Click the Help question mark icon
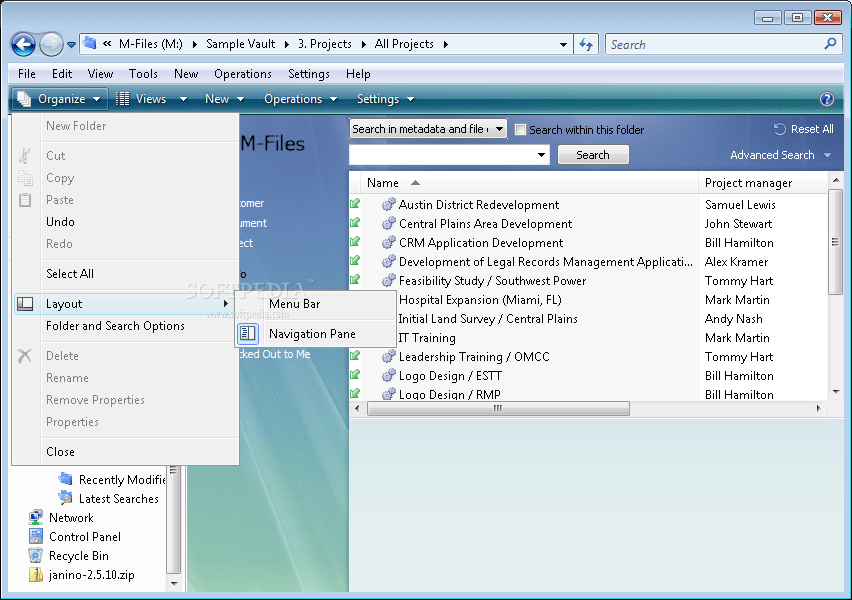 826,99
